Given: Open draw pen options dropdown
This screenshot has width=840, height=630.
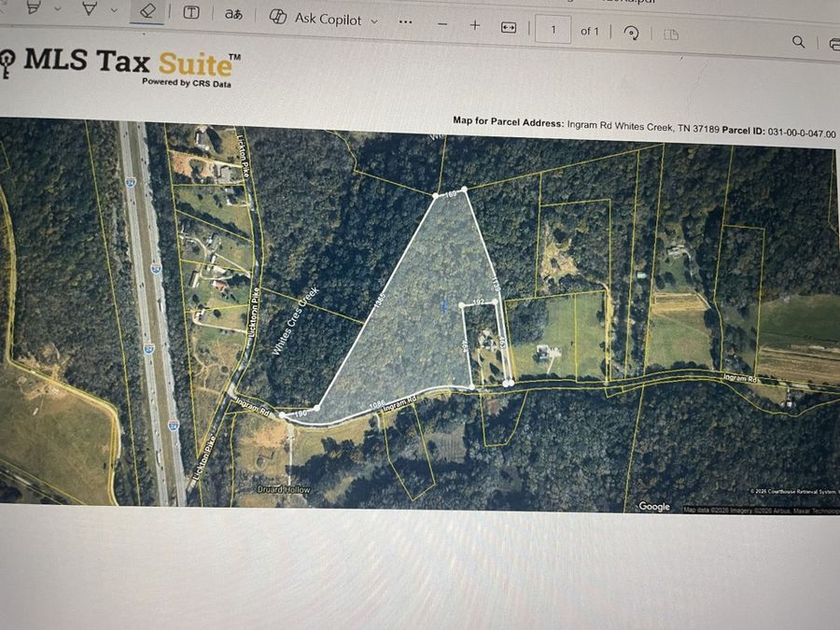Looking at the screenshot, I should [x=114, y=10].
